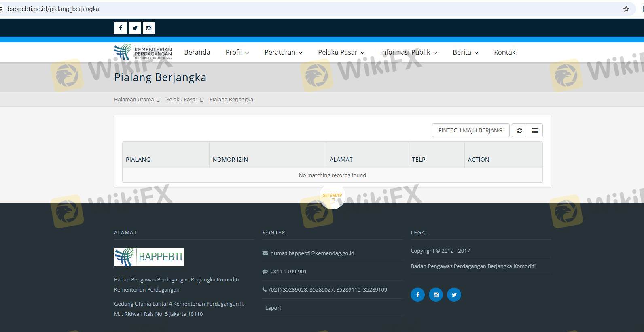Viewport: 644px width, 332px height.
Task: Click the footer Facebook round icon
Action: pos(417,295)
